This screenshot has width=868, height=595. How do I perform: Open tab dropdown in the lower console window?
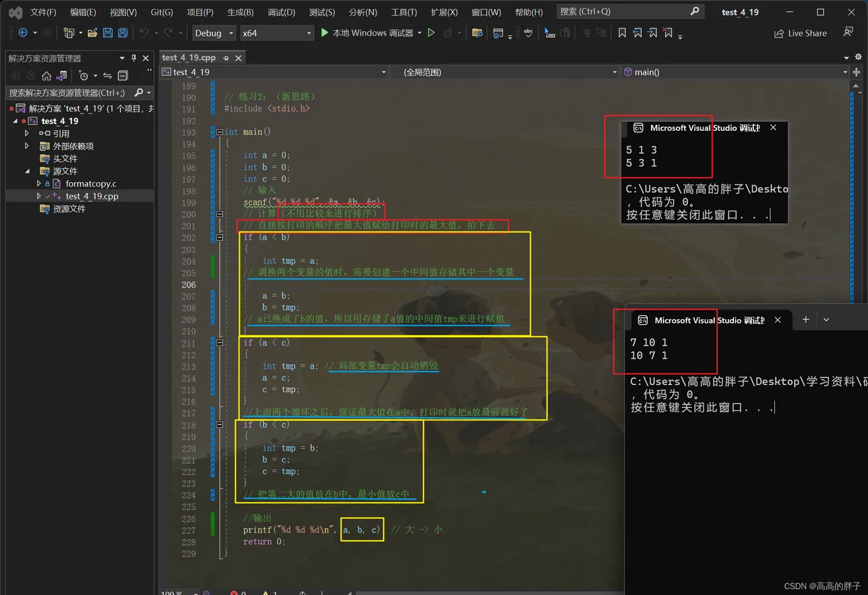point(826,320)
